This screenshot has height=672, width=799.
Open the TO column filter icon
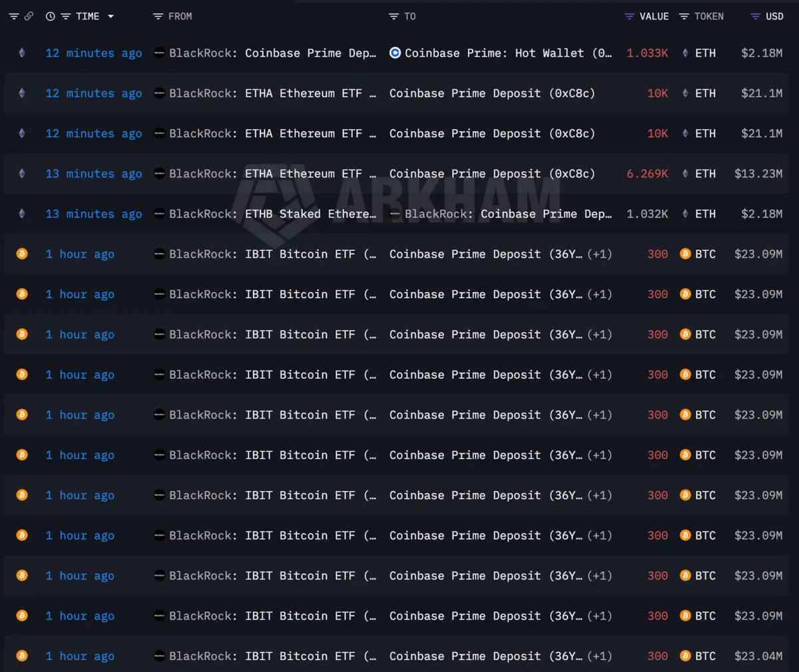click(394, 17)
